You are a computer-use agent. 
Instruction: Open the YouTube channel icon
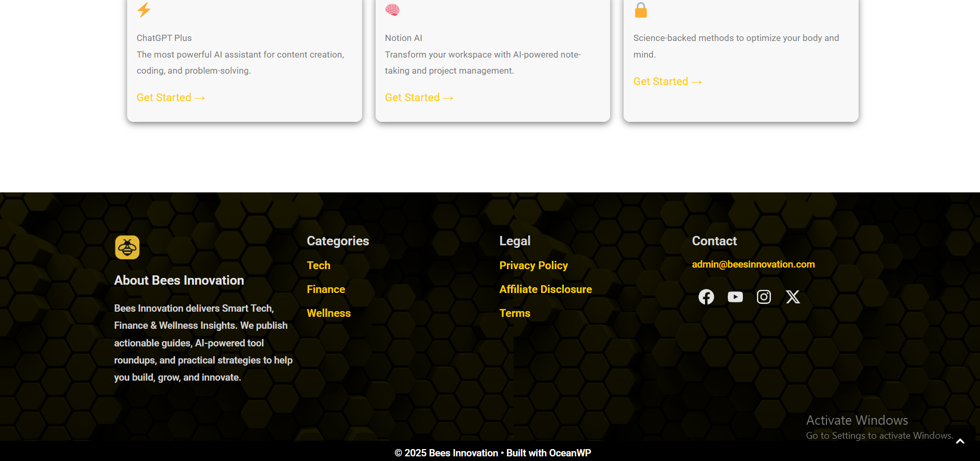[735, 297]
